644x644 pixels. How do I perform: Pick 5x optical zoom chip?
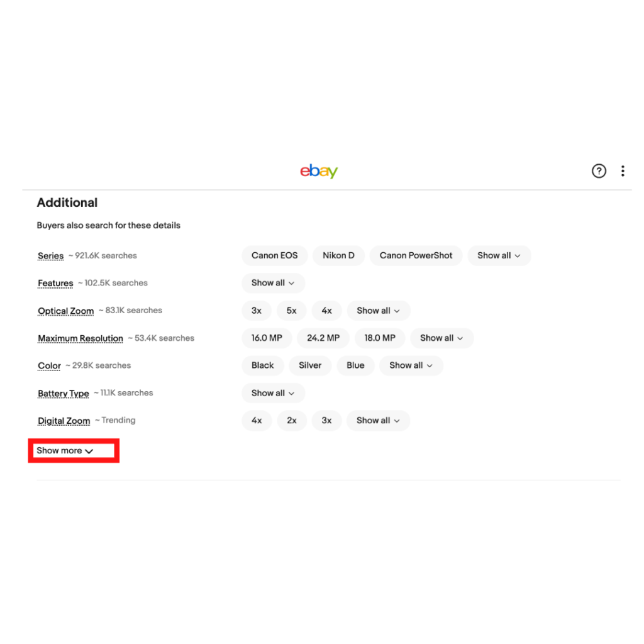point(292,311)
